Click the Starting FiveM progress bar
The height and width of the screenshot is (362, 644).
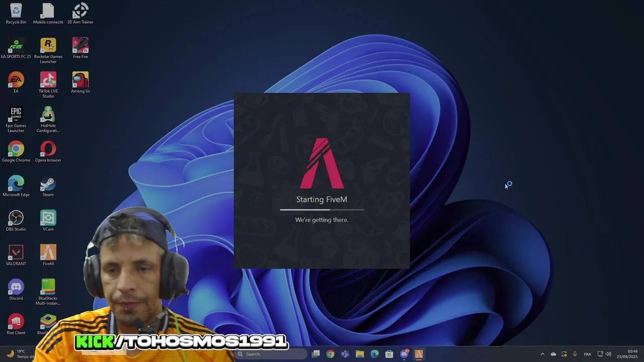click(321, 210)
